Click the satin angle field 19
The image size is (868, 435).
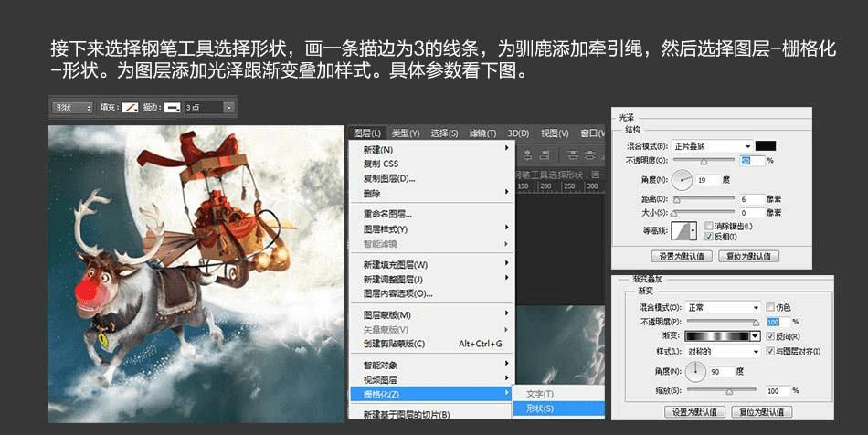click(x=709, y=180)
